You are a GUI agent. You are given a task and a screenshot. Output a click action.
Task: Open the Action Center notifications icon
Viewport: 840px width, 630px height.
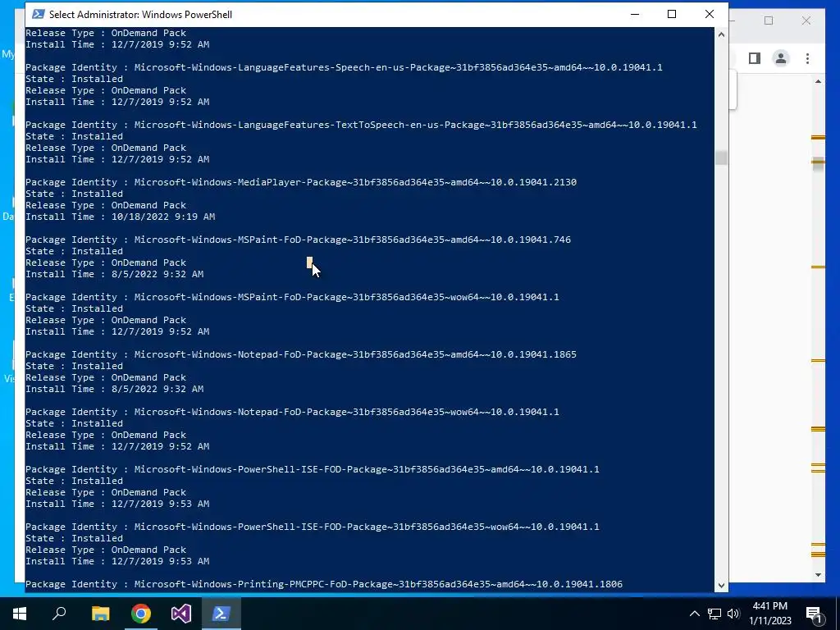814,614
